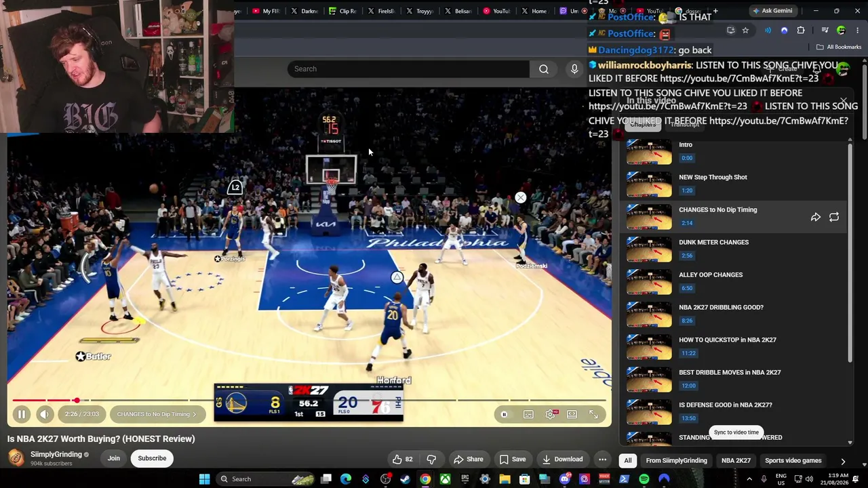Open Microsoft Edge from the taskbar
The image size is (868, 488).
pyautogui.click(x=346, y=479)
